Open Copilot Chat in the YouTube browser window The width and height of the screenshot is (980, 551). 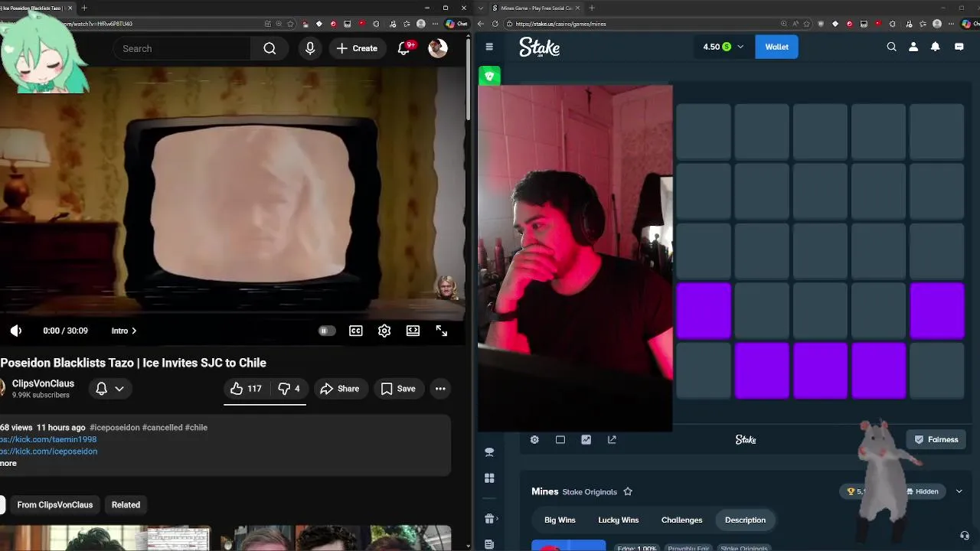[x=457, y=24]
